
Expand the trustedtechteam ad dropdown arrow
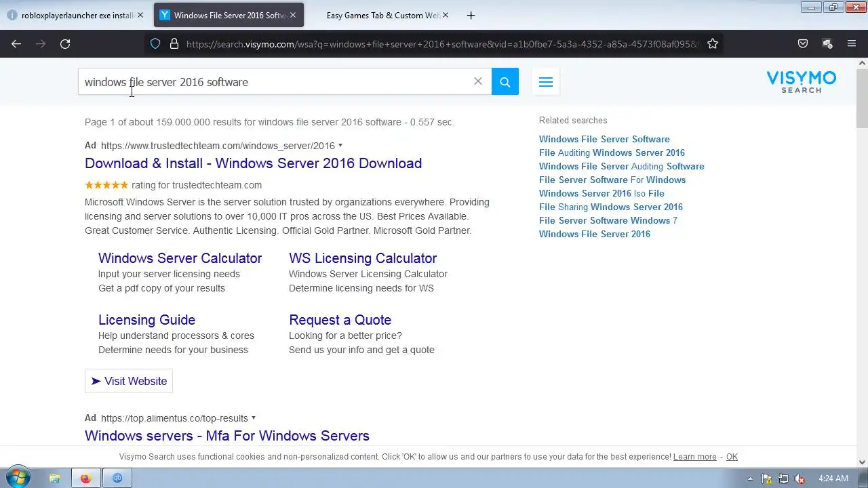tap(340, 145)
